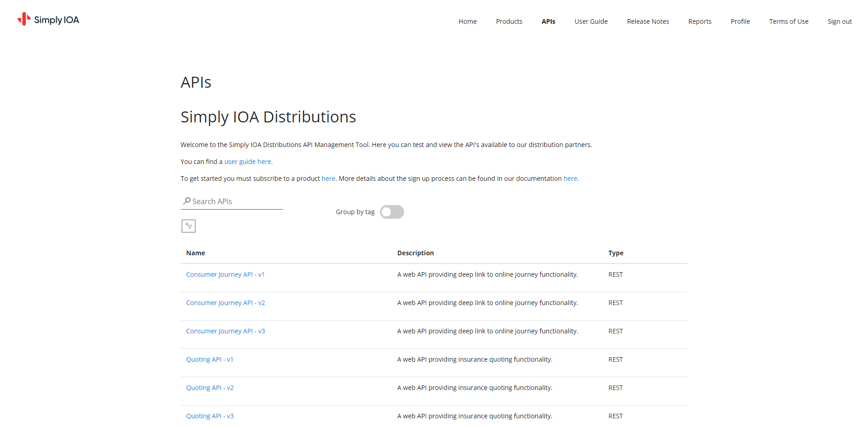Image resolution: width=868 pixels, height=427 pixels.
Task: Click the 'Simply IOA Distributions' heading
Action: click(268, 117)
